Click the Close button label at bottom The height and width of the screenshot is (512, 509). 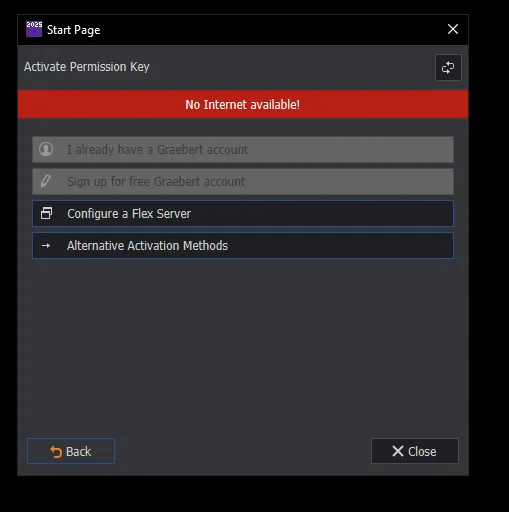point(422,452)
